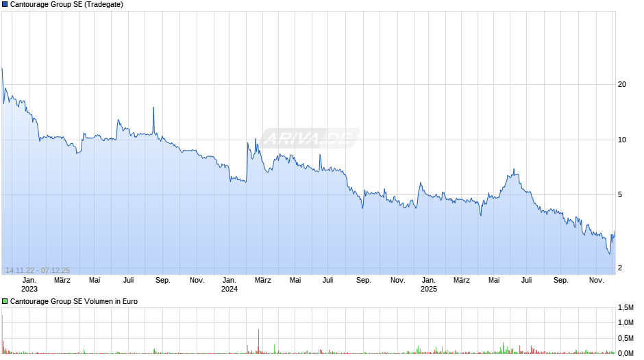Viewport: 644px width, 360px height.
Task: Click the green legend square for Volumen
Action: coord(5,301)
